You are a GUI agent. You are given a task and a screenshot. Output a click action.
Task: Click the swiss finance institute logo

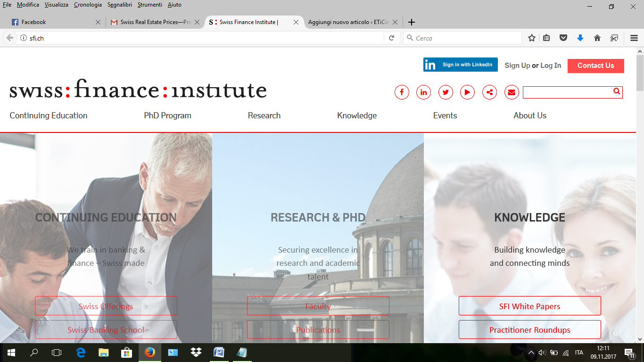(x=138, y=89)
